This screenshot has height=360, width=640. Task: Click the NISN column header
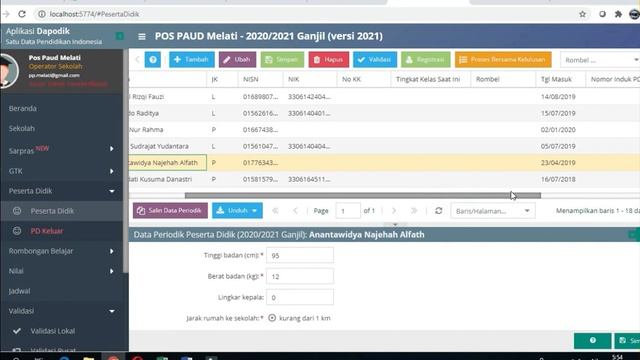click(x=260, y=79)
